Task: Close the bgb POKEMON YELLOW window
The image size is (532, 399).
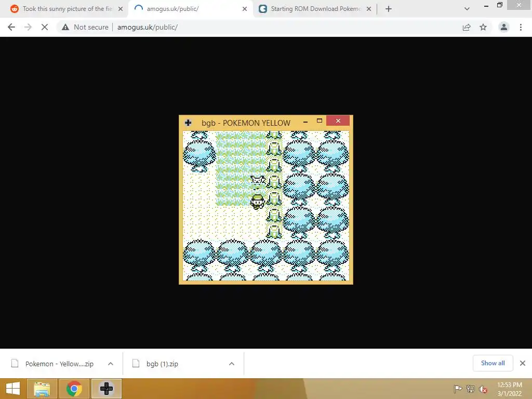Action: (338, 121)
